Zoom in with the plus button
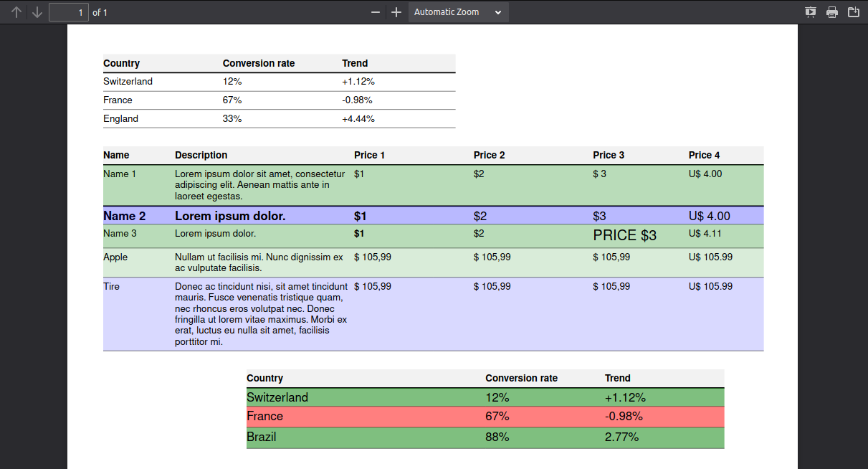Image resolution: width=868 pixels, height=469 pixels. pyautogui.click(x=396, y=12)
